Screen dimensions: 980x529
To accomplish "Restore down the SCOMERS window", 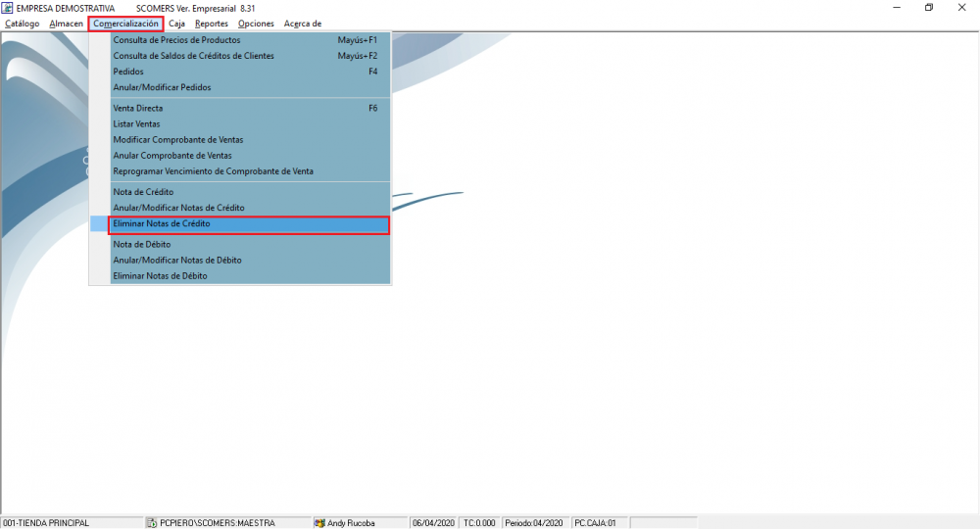I will [x=929, y=8].
